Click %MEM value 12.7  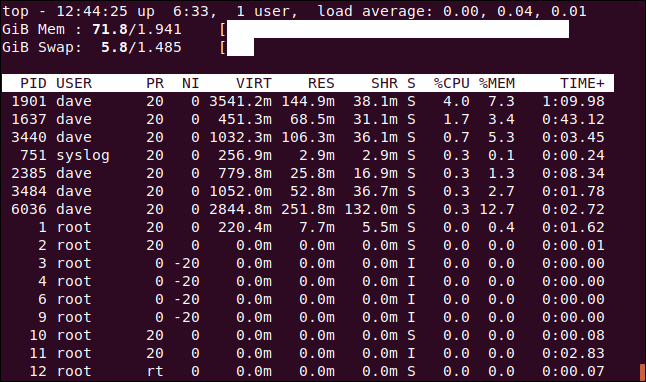[x=496, y=209]
